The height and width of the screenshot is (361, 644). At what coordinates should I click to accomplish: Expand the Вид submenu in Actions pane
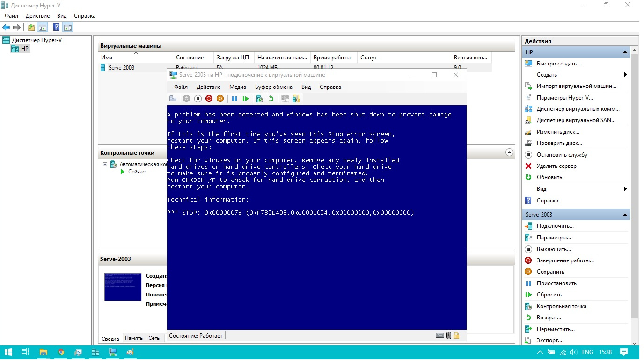coord(625,189)
